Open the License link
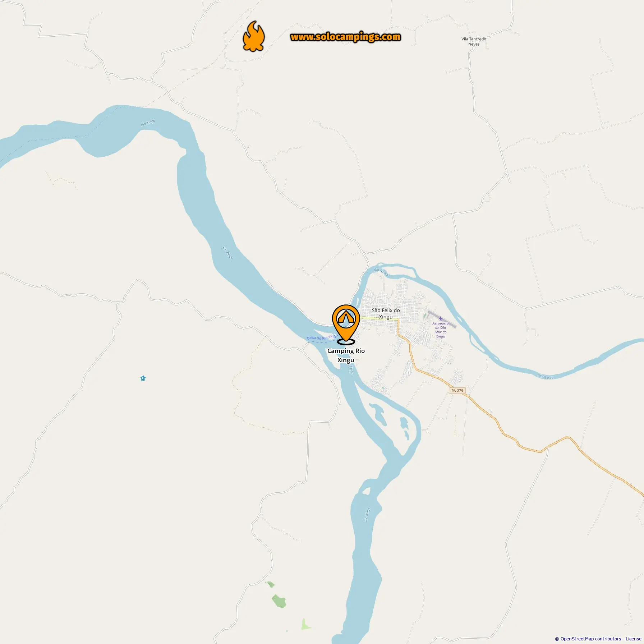 (633, 639)
